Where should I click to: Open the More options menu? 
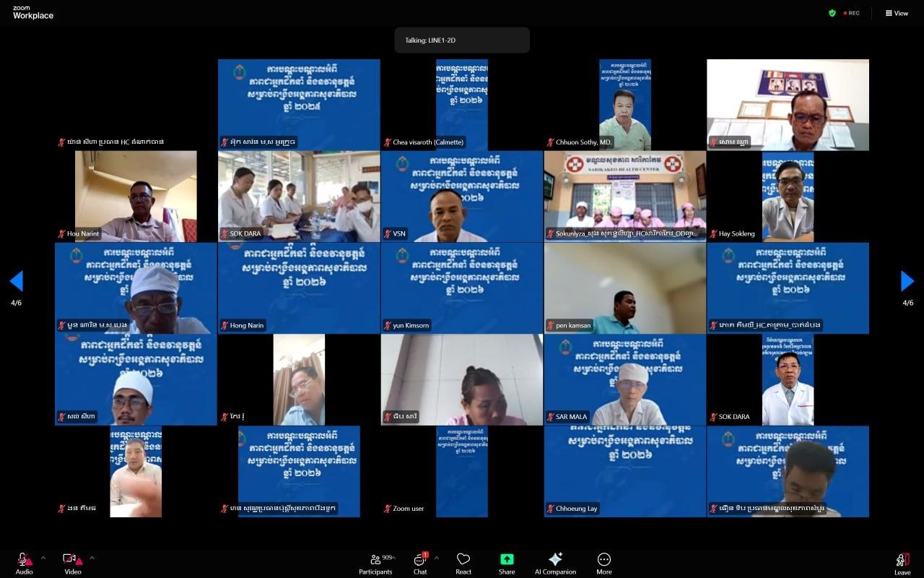[x=604, y=564]
